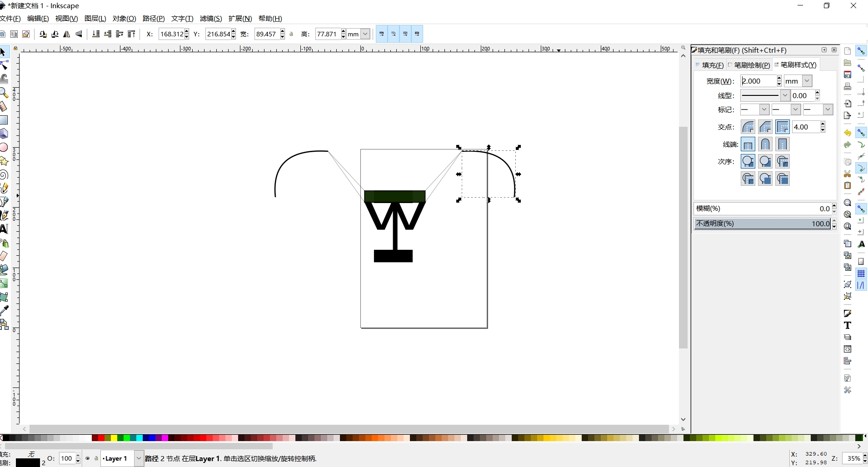Choose bevel join style
The height and width of the screenshot is (467, 868).
pyautogui.click(x=765, y=127)
